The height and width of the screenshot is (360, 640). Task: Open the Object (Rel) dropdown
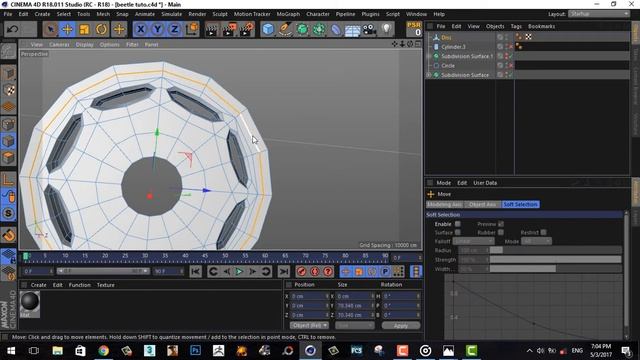click(309, 325)
